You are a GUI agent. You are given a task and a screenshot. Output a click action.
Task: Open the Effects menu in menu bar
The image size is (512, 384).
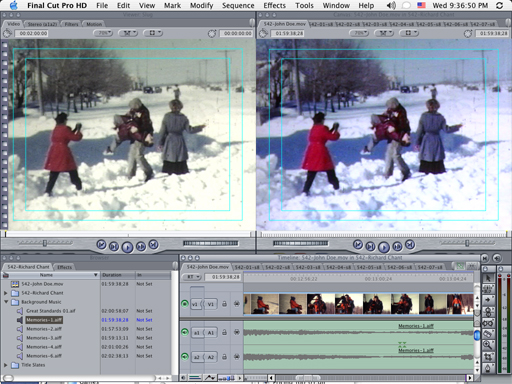[x=274, y=5]
